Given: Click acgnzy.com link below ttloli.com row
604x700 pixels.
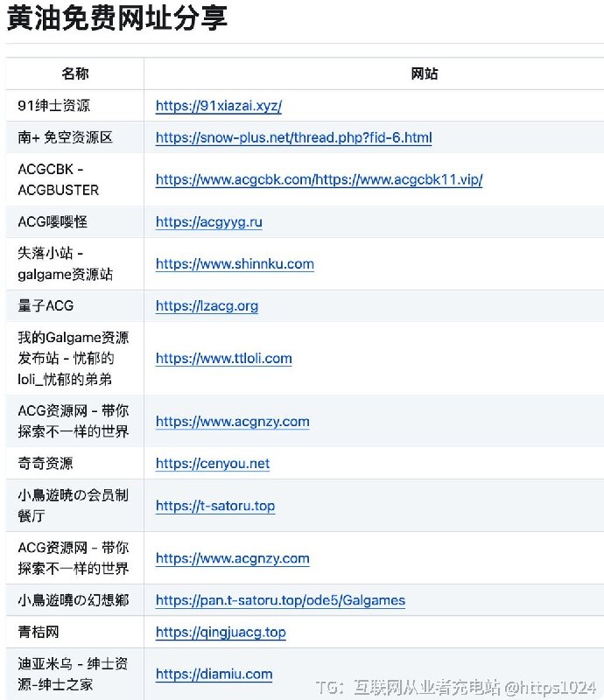Looking at the screenshot, I should click(x=232, y=422).
